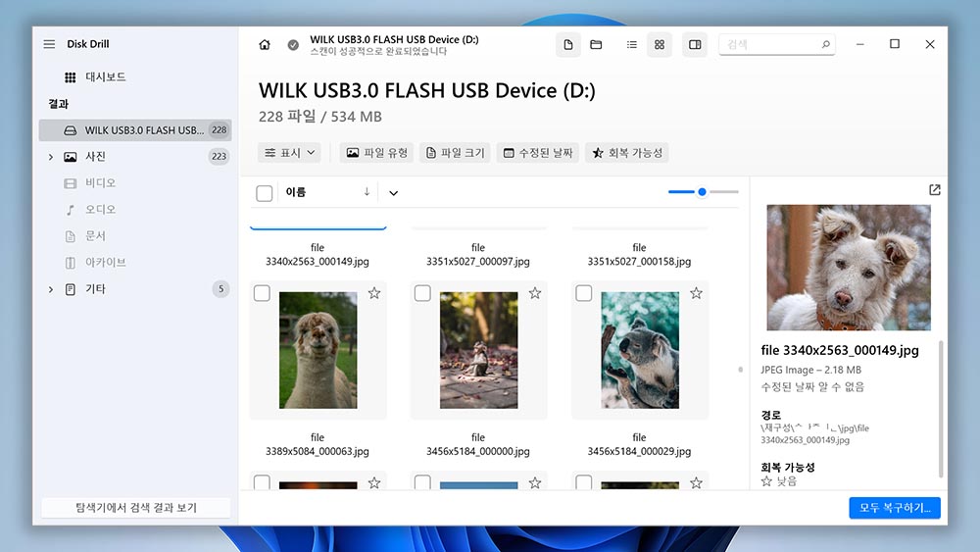Star the file 3456x5184_000029.jpg
Screen dimensions: 980x552
pyautogui.click(x=696, y=293)
